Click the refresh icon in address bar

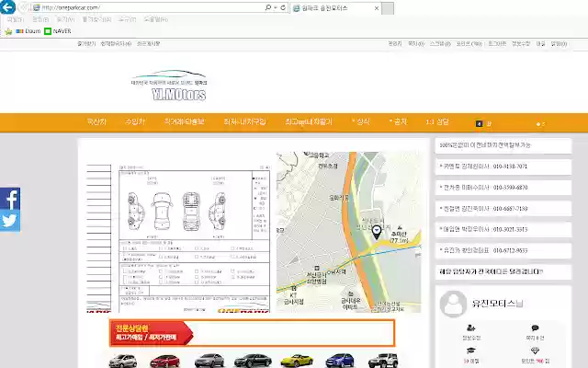(x=283, y=7)
